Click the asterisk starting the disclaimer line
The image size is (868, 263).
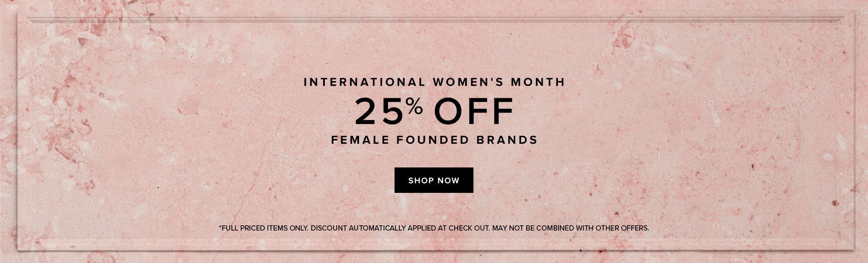220,227
